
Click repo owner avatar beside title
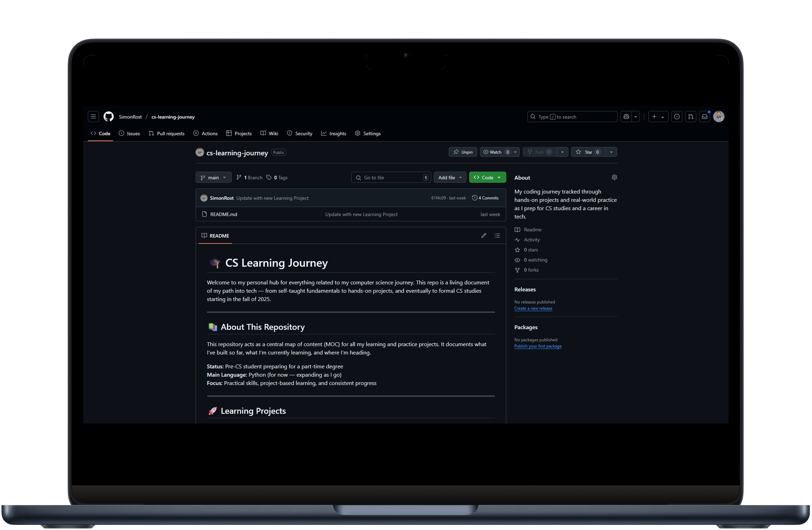[199, 152]
